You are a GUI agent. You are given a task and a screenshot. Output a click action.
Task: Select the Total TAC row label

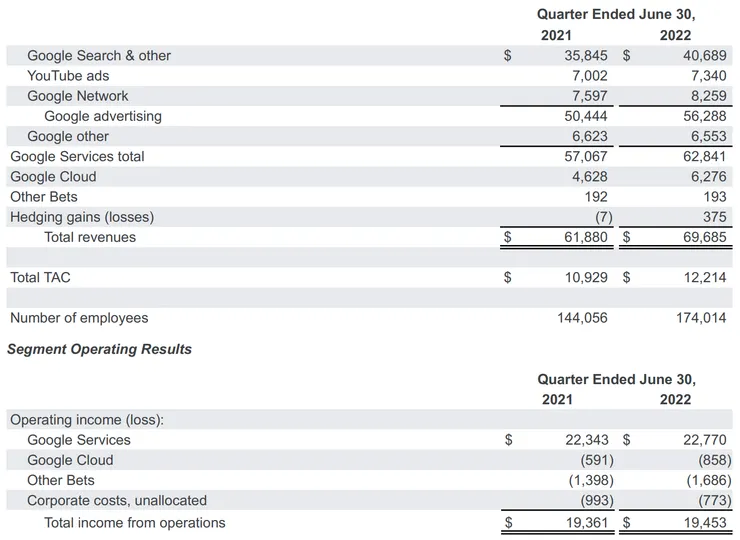coord(40,277)
